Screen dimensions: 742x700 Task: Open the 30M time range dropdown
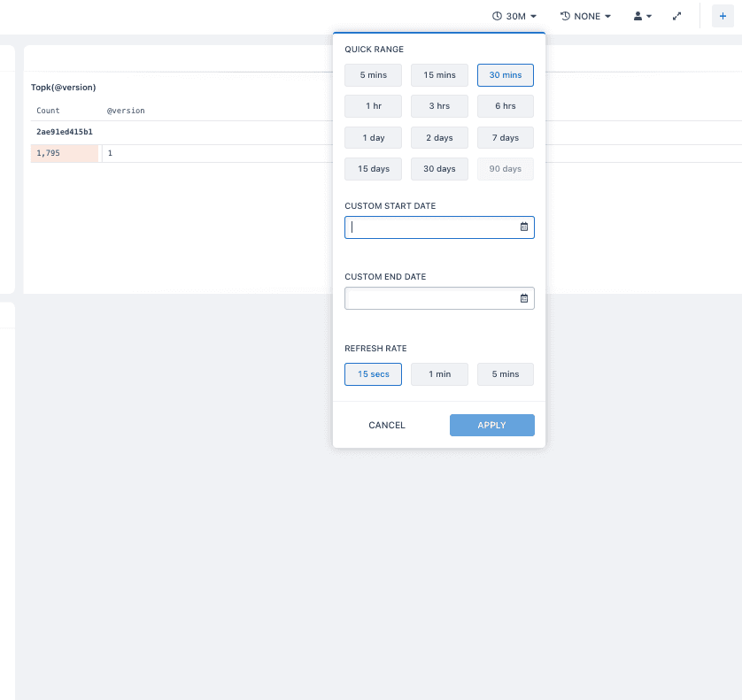pyautogui.click(x=514, y=16)
